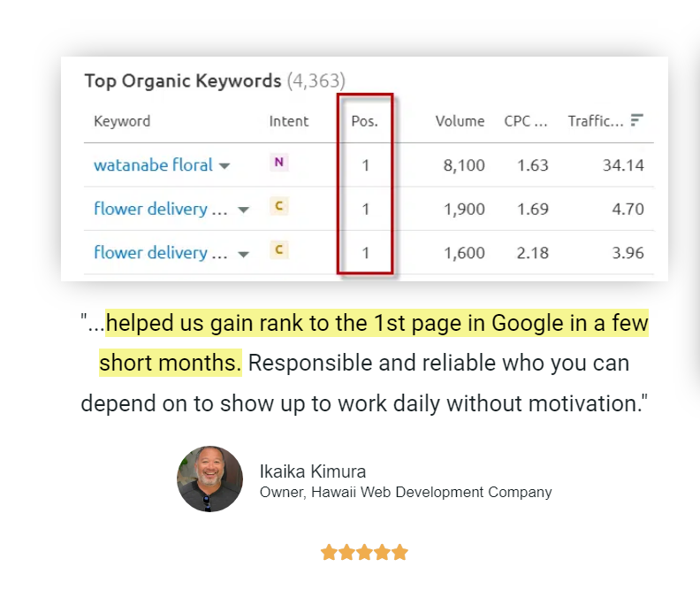
Task: Sort by the Pos. column header
Action: pos(364,121)
